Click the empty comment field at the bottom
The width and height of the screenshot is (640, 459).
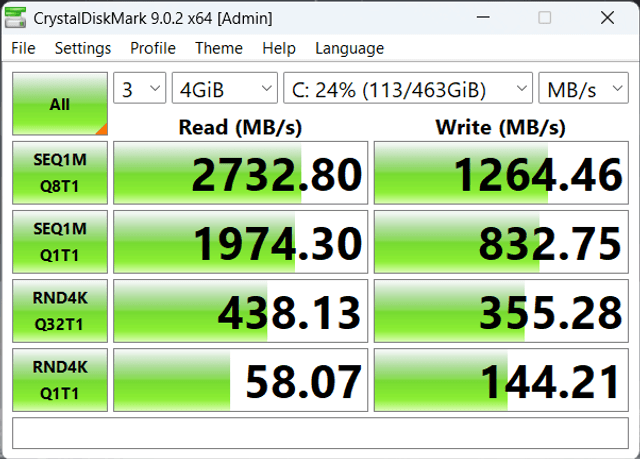point(320,433)
